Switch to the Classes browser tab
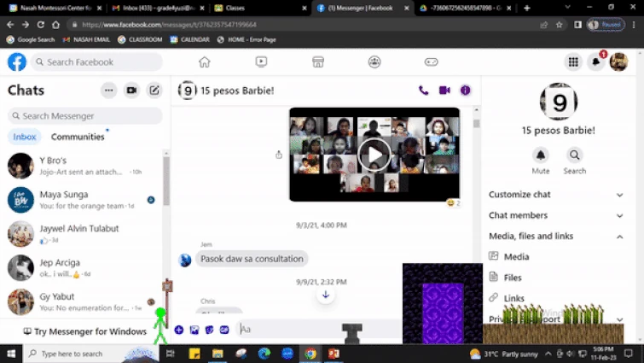The width and height of the screenshot is (644, 363). click(260, 8)
